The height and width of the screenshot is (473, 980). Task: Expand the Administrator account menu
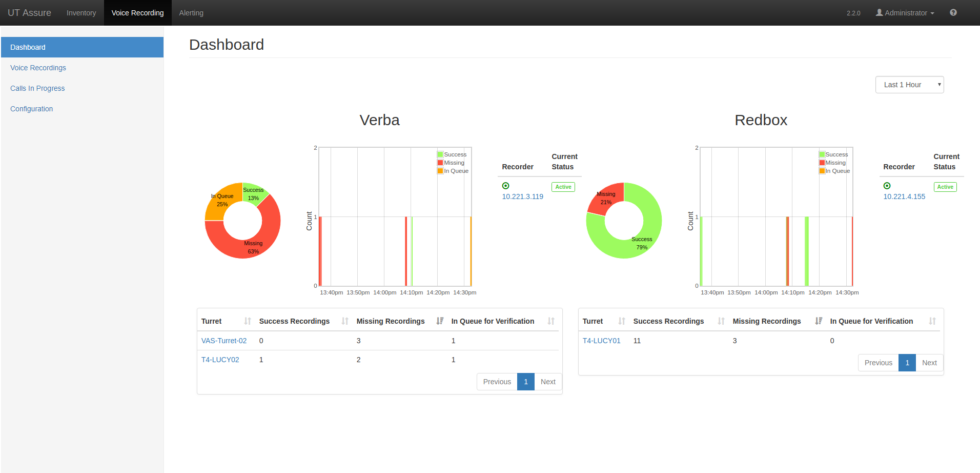coord(905,13)
